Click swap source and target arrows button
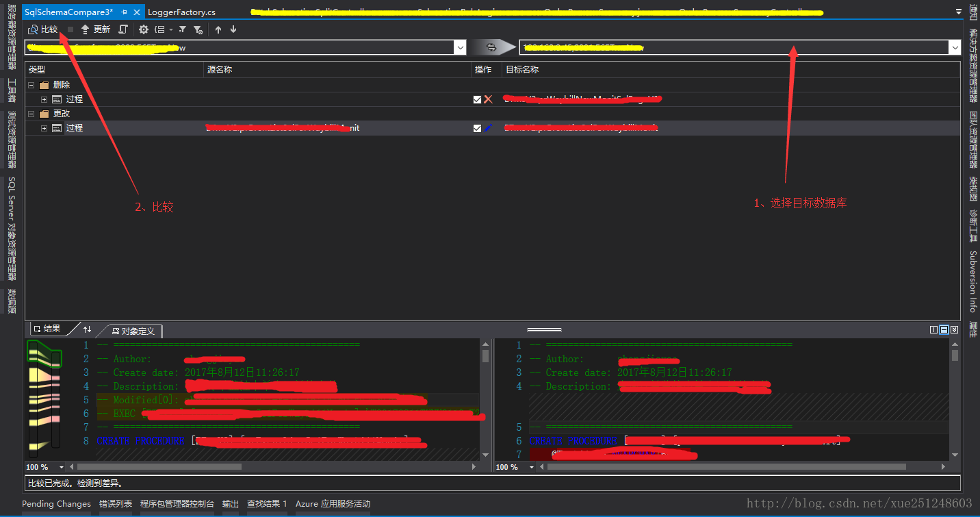The height and width of the screenshot is (517, 980). point(491,47)
